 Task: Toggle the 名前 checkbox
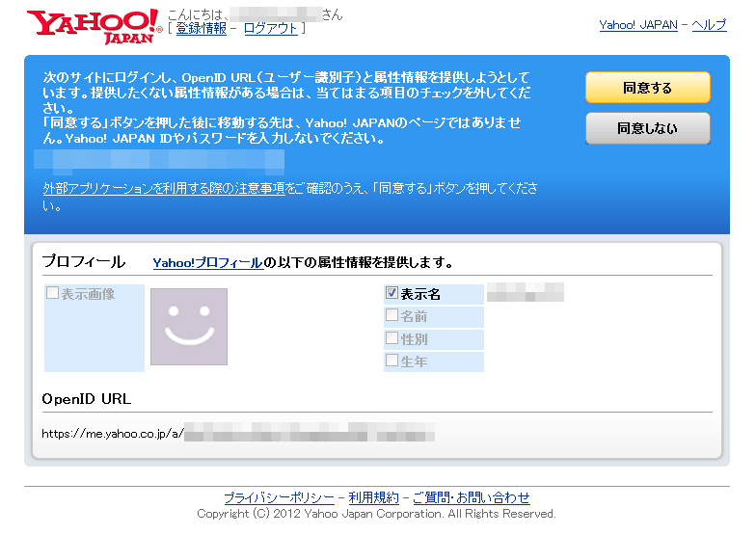(391, 315)
